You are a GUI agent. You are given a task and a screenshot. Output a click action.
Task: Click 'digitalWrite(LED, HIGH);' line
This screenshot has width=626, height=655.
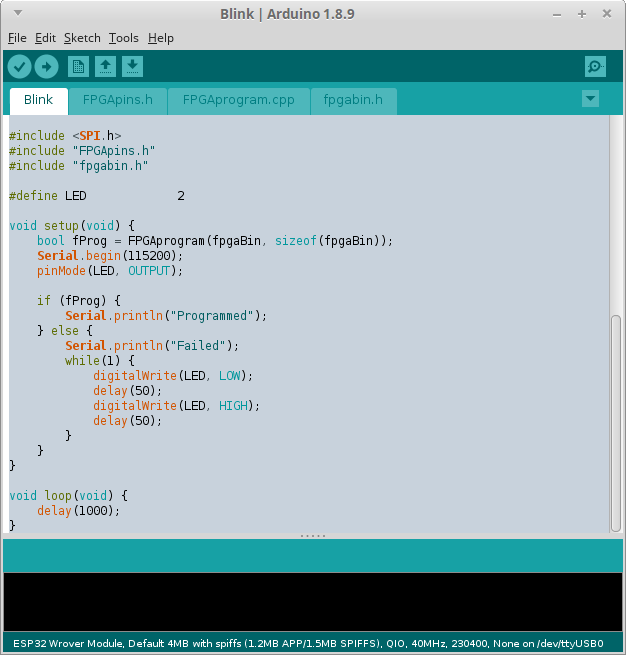tap(176, 406)
